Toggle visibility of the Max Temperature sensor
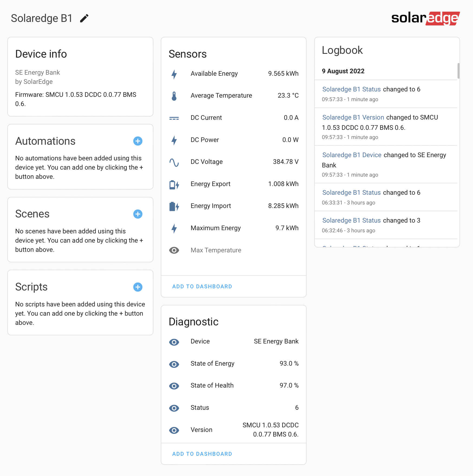Screen dimensions: 473x476 pos(174,251)
